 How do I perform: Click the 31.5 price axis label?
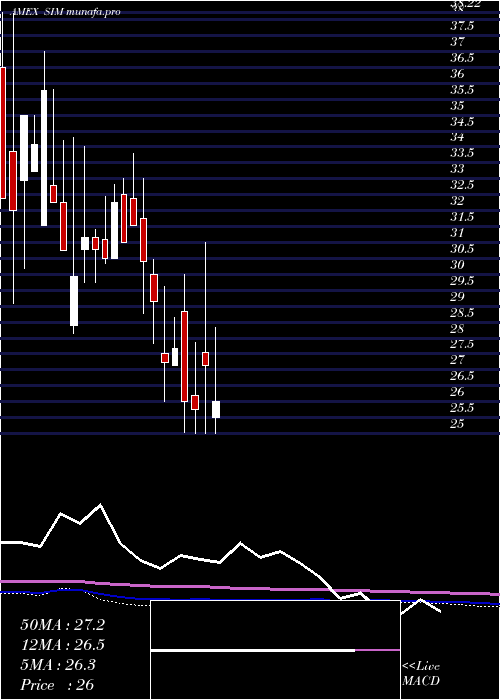coord(462,217)
